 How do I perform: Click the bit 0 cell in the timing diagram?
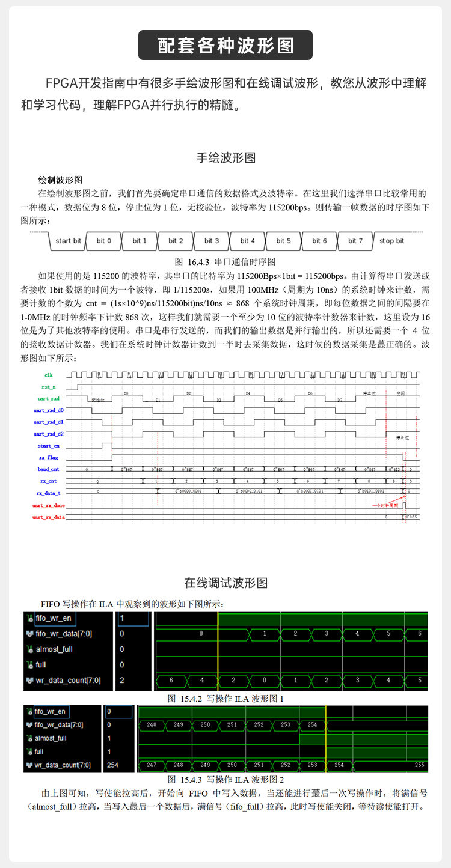[104, 241]
